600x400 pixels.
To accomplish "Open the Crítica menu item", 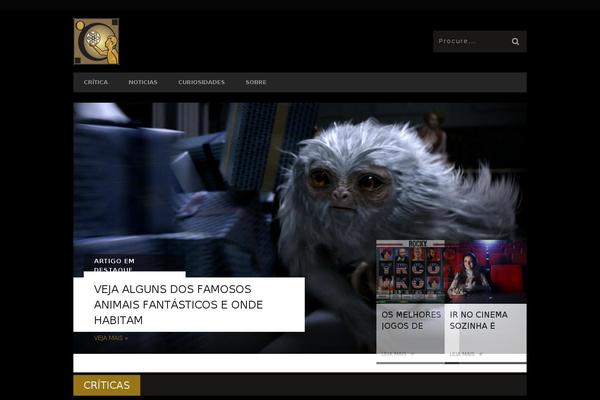I will 96,82.
